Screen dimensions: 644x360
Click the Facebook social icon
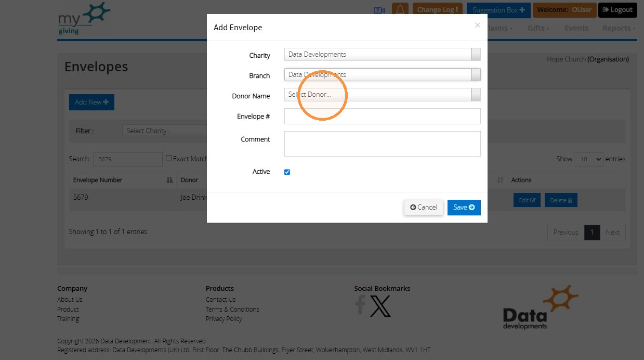[x=360, y=305]
